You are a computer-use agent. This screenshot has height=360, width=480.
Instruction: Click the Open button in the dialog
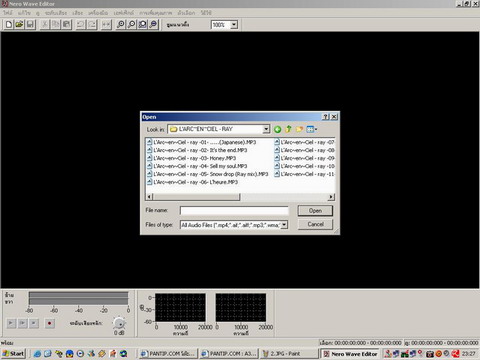point(315,211)
